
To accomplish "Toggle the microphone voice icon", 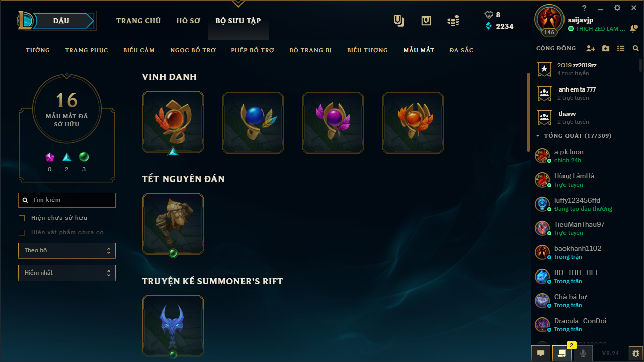I will [x=583, y=353].
